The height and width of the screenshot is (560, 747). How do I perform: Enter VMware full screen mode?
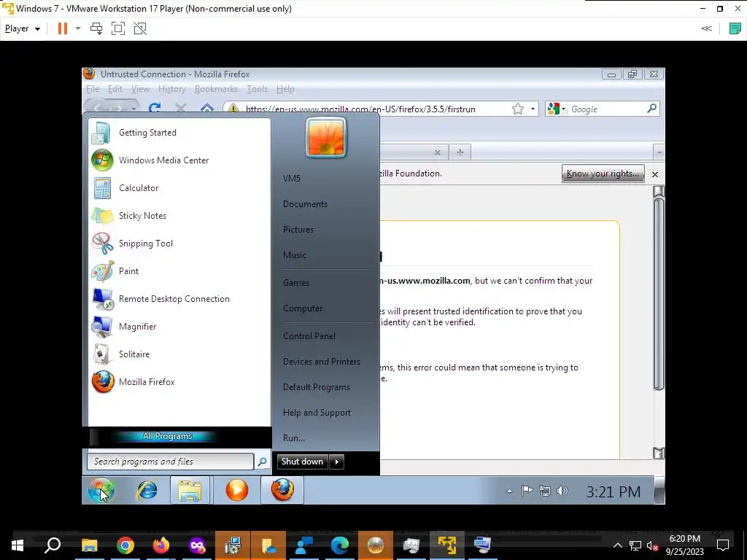(x=118, y=28)
